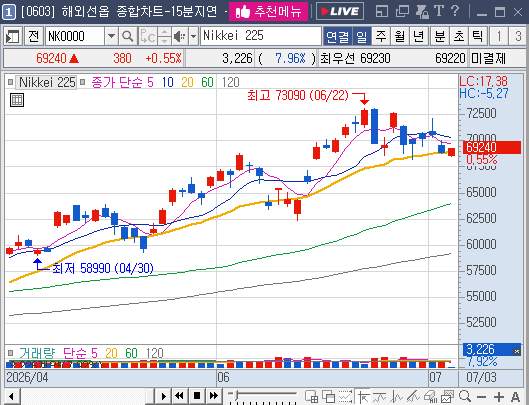Zoom out chart with minus icon

[482, 397]
